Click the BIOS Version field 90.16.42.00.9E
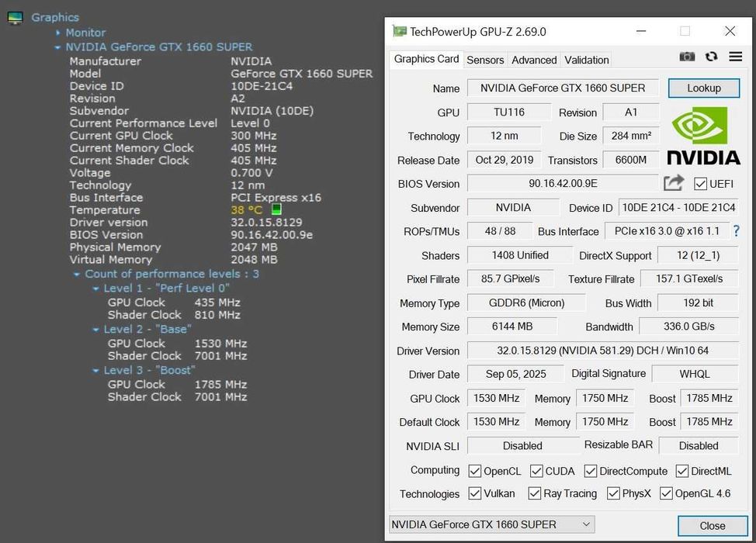 [x=563, y=184]
